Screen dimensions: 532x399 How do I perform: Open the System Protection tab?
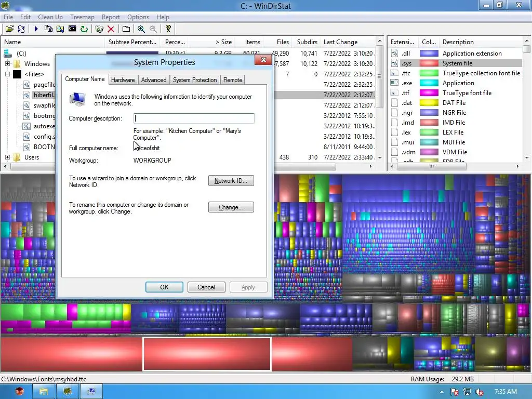(x=195, y=79)
